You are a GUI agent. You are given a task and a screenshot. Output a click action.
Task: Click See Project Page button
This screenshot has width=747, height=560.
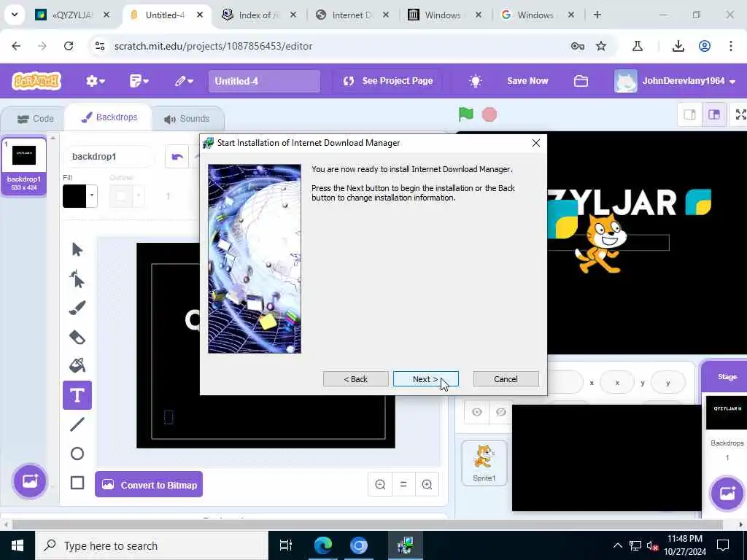388,81
